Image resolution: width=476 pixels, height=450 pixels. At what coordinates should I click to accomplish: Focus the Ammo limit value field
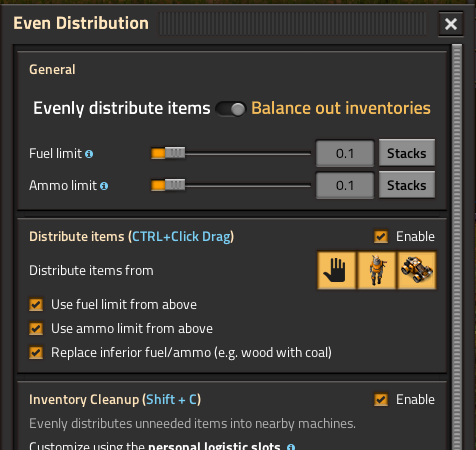[345, 185]
